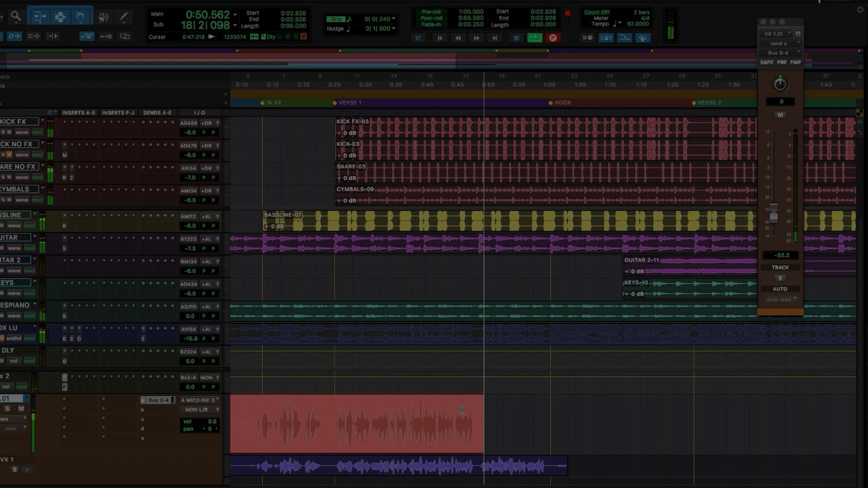Viewport: 868px width, 488px height.
Task: Toggle the Metronome click button
Action: [606, 38]
